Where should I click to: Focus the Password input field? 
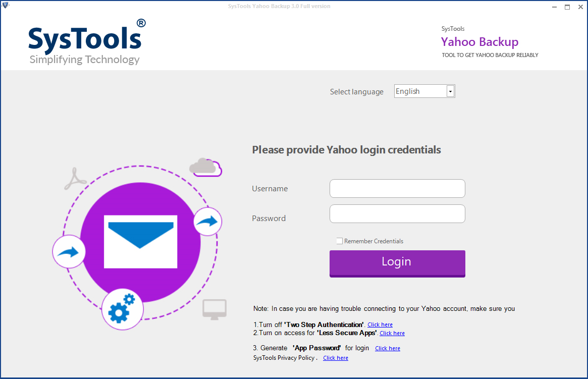click(397, 213)
